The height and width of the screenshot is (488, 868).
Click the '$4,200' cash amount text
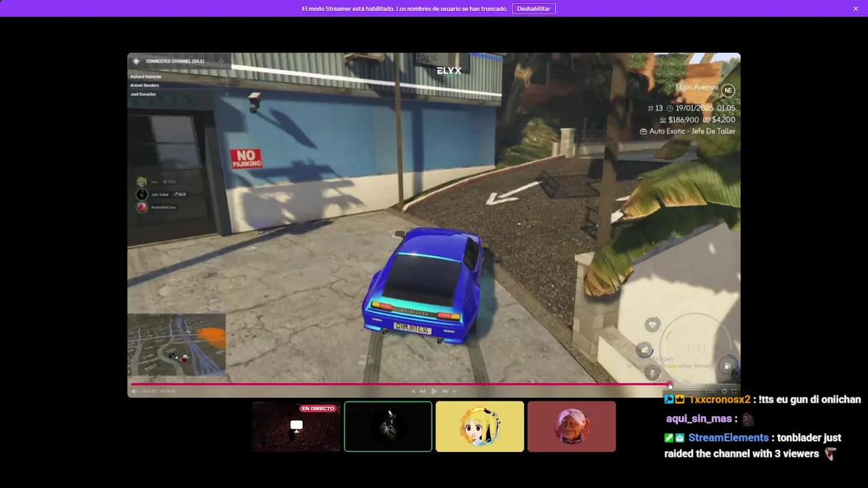click(x=724, y=120)
